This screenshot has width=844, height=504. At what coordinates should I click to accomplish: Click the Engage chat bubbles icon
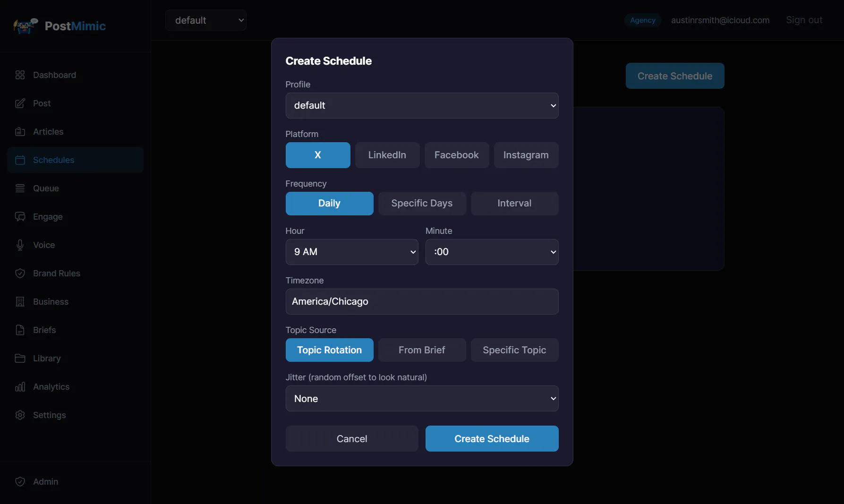coord(20,217)
